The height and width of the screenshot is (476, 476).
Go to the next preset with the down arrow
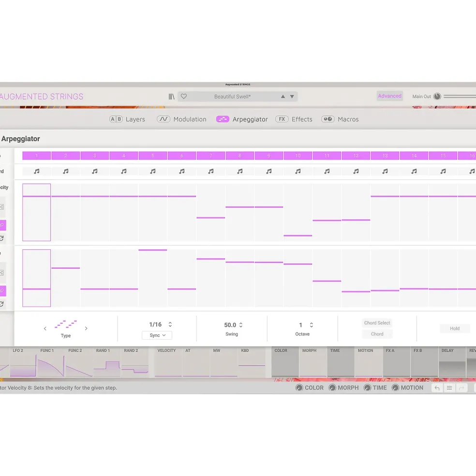292,97
